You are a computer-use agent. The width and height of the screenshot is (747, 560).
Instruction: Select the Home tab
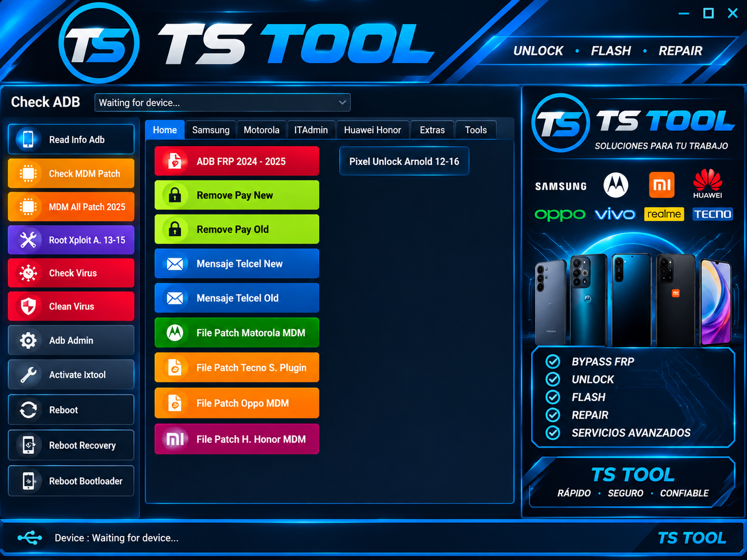point(165,130)
